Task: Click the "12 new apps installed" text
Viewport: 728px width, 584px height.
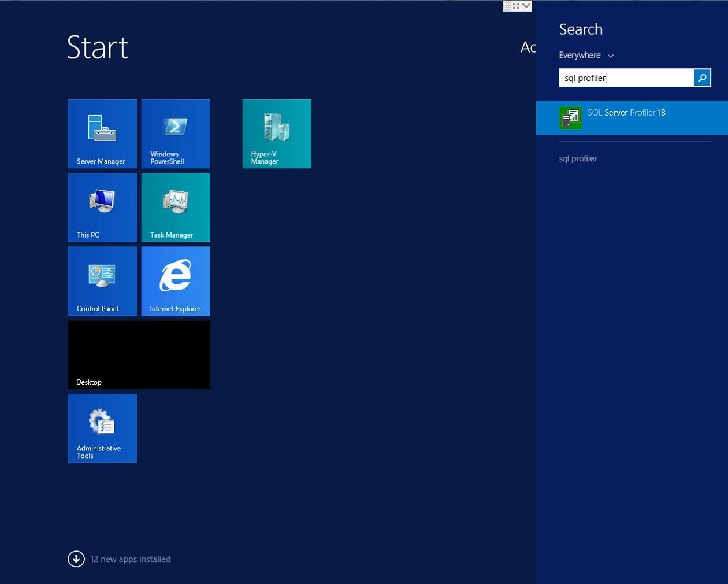Action: click(131, 559)
